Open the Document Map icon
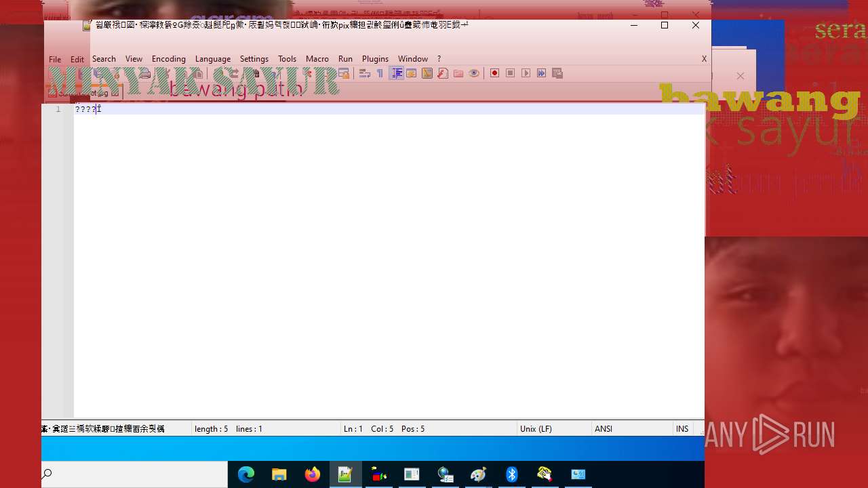The image size is (868, 488). tap(427, 73)
